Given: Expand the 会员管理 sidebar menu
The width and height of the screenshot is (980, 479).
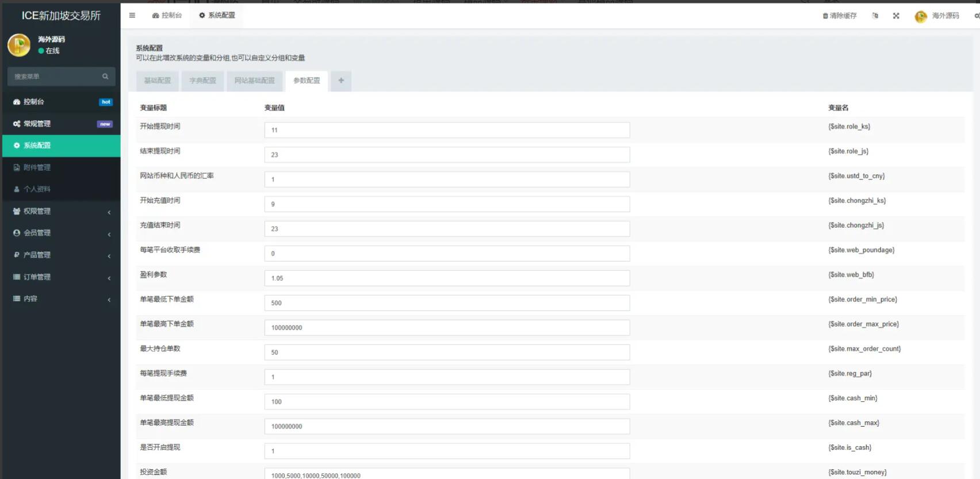Looking at the screenshot, I should pos(61,233).
